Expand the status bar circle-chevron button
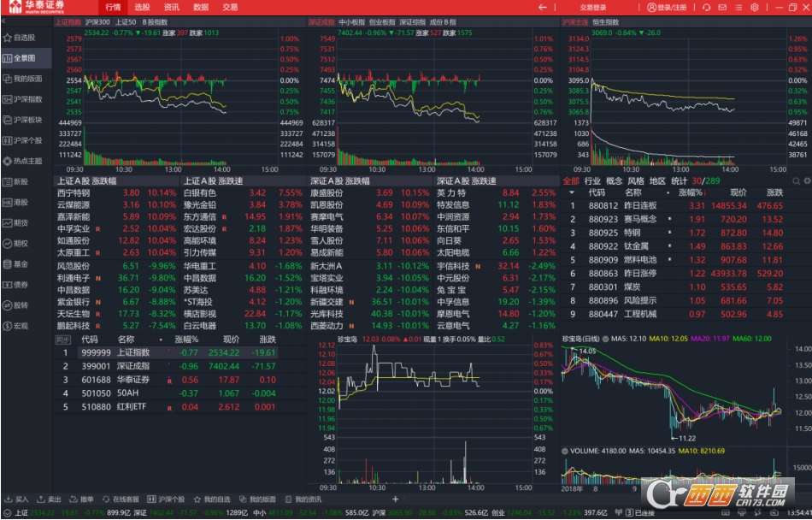812x520 pixels. (7, 513)
